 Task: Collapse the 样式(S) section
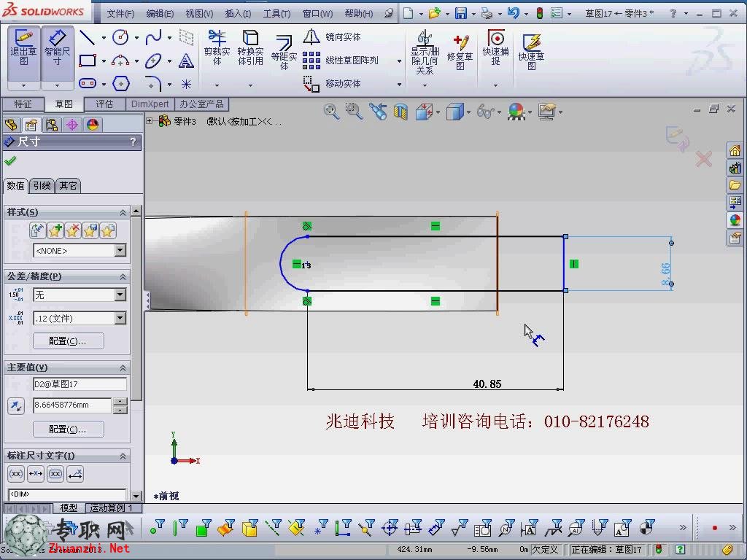[x=123, y=212]
